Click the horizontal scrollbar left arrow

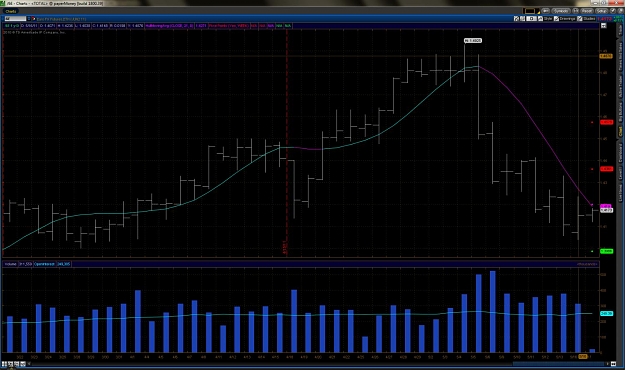pyautogui.click(x=29, y=364)
